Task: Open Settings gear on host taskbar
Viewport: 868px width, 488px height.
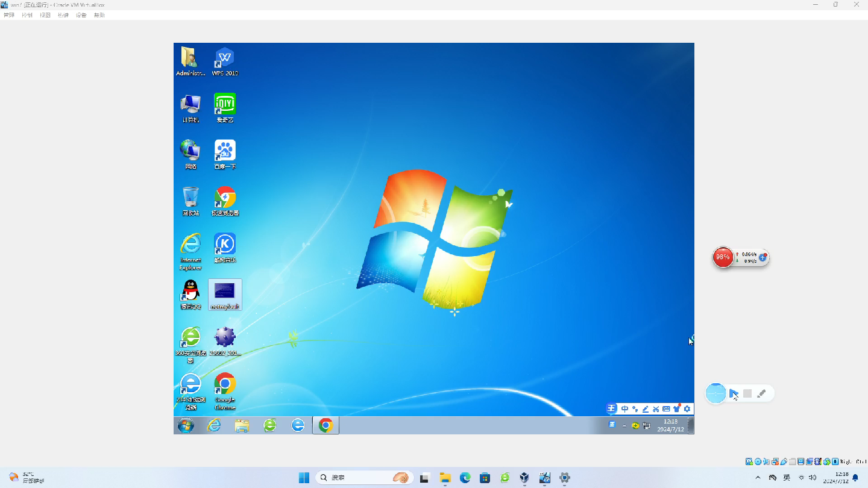Action: (x=565, y=478)
